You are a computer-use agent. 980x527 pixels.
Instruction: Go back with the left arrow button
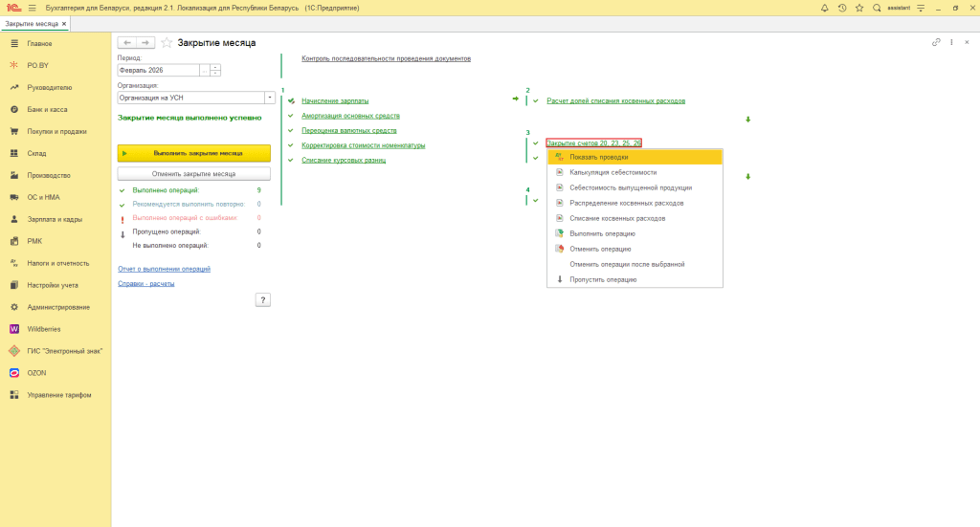[126, 42]
